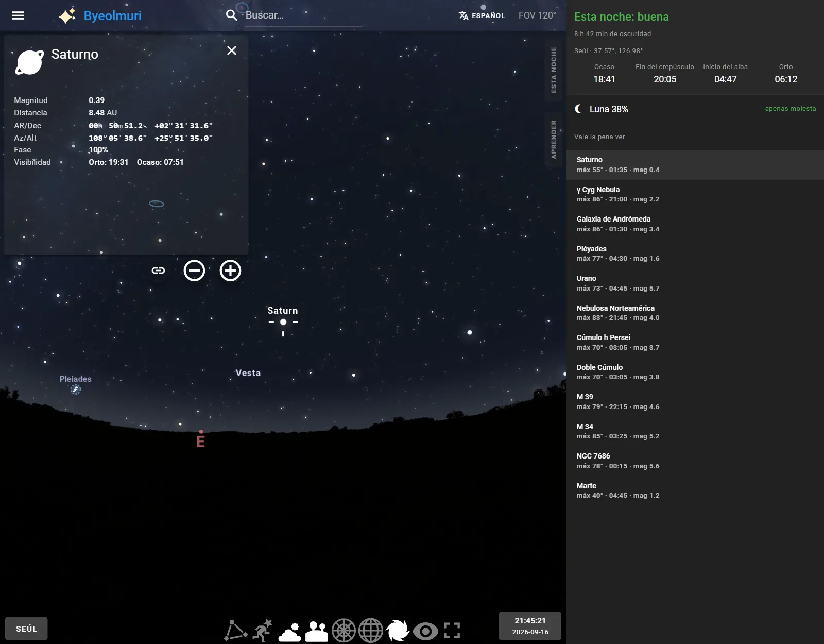This screenshot has height=644, width=824.
Task: Click the Byeolmuri star logo
Action: coord(67,16)
